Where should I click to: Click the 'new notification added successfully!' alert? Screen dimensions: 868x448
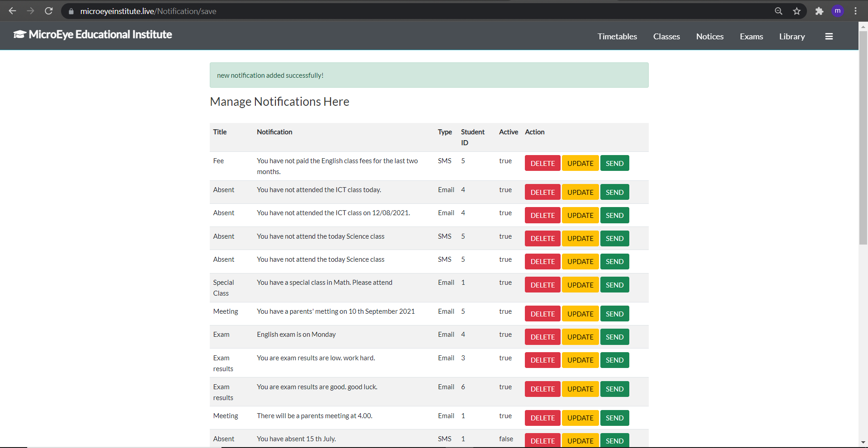click(x=429, y=75)
